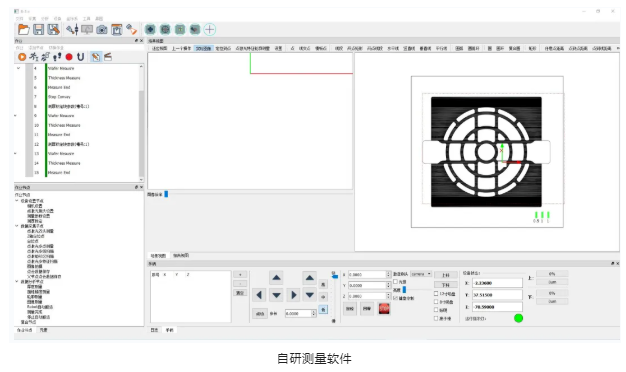The height and width of the screenshot is (372, 626).
Task: Click button below the top camera-side button
Action: [446, 285]
